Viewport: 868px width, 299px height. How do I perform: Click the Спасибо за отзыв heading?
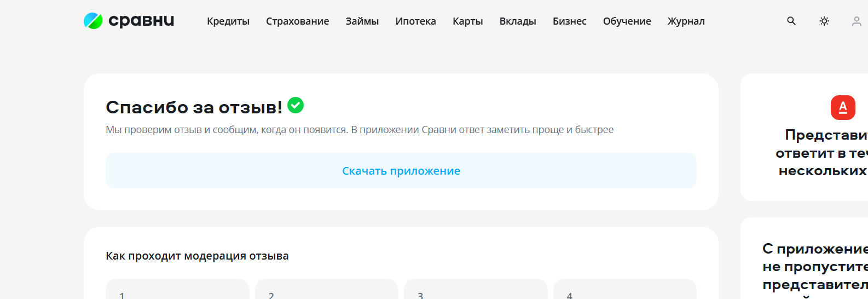[x=194, y=107]
